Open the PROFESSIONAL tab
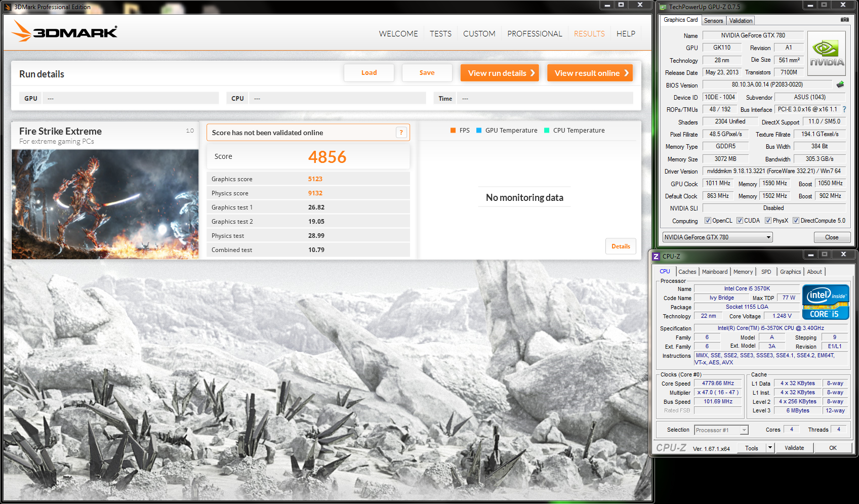859x504 pixels. click(535, 33)
